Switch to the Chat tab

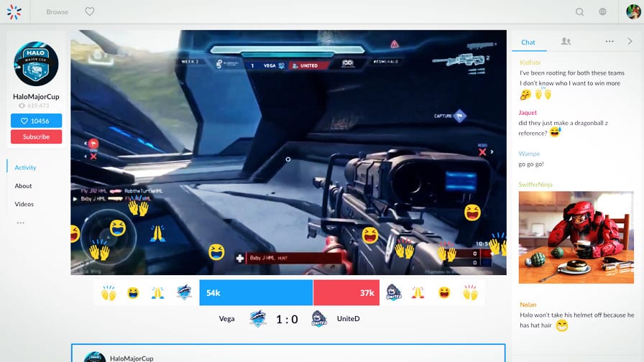coord(528,42)
